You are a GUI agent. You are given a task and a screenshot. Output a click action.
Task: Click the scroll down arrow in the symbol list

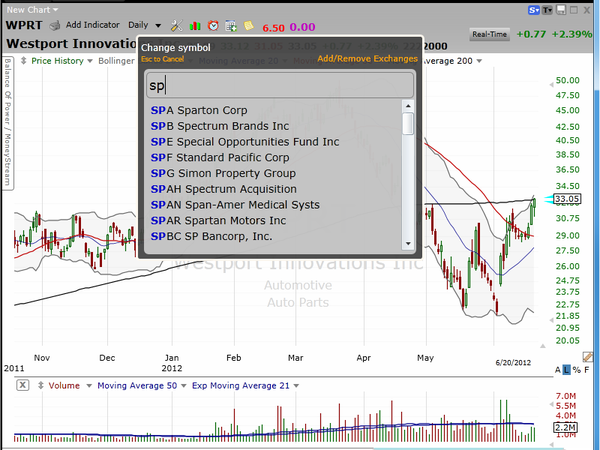[408, 243]
